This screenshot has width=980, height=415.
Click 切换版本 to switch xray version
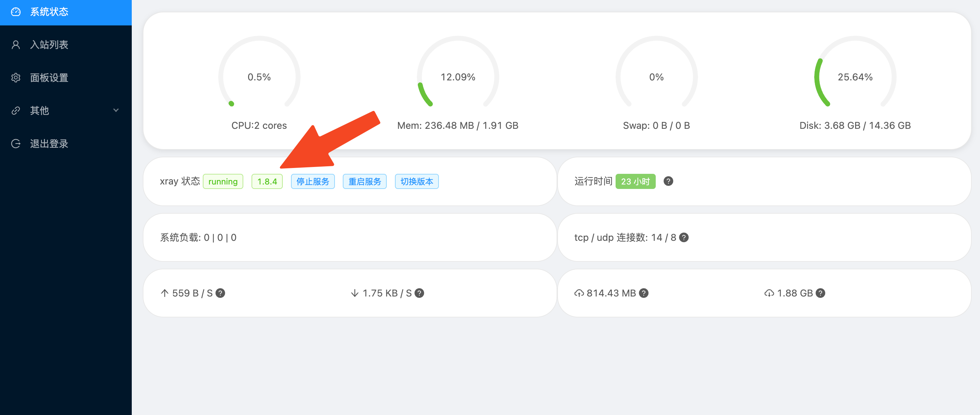(x=417, y=182)
